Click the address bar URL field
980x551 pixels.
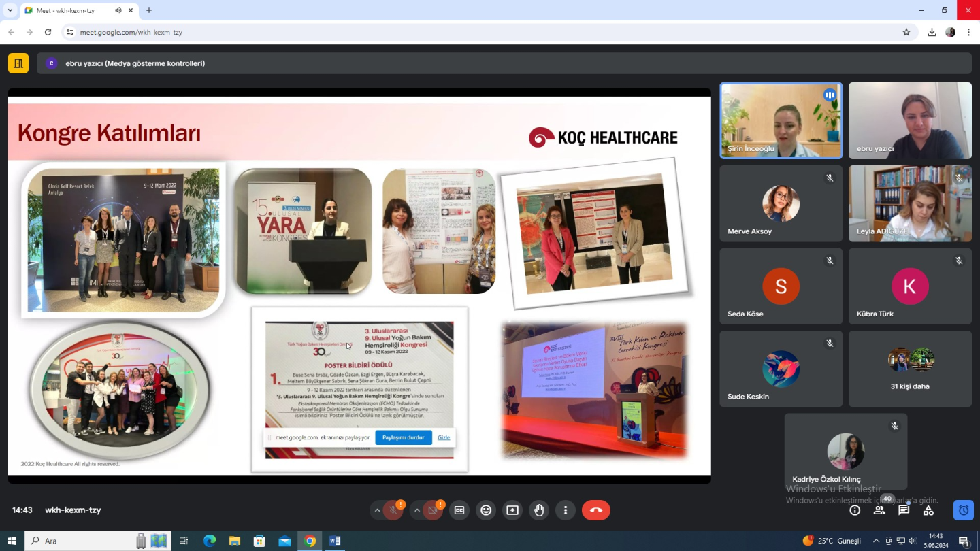[489, 32]
